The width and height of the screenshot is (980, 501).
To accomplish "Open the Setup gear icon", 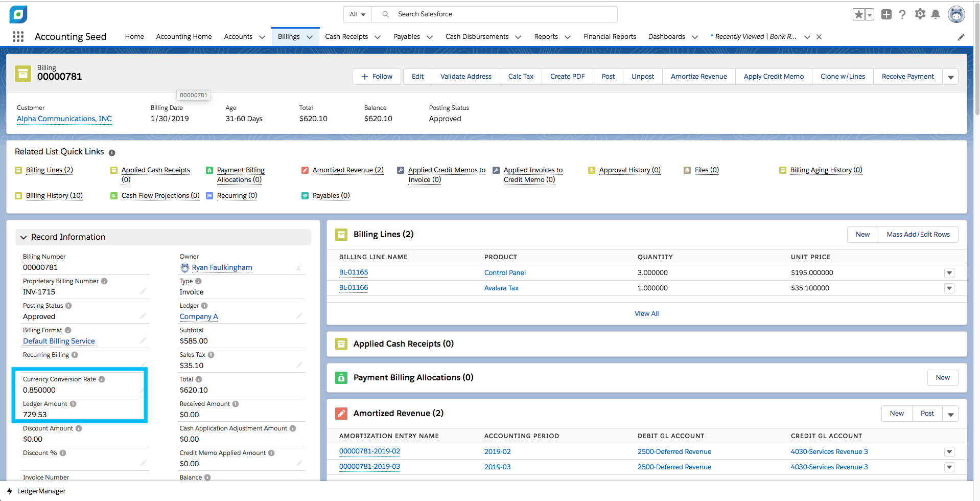I will [x=920, y=14].
